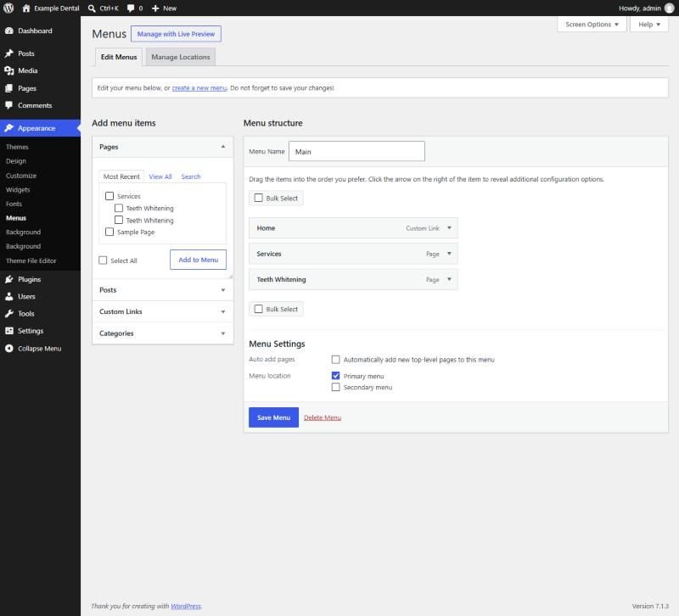
Task: Follow the WordPress footer link
Action: [x=186, y=606]
